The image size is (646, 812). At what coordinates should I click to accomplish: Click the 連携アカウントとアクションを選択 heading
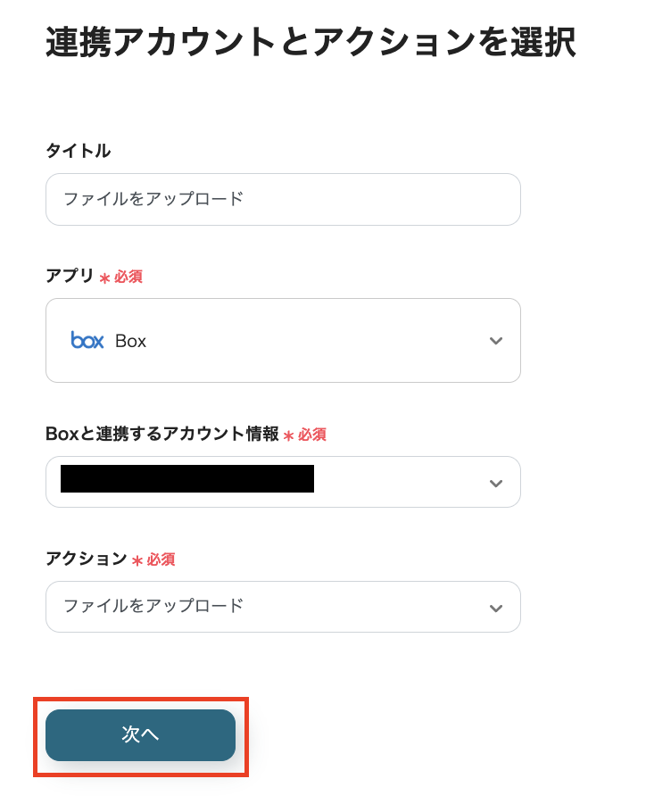(310, 43)
